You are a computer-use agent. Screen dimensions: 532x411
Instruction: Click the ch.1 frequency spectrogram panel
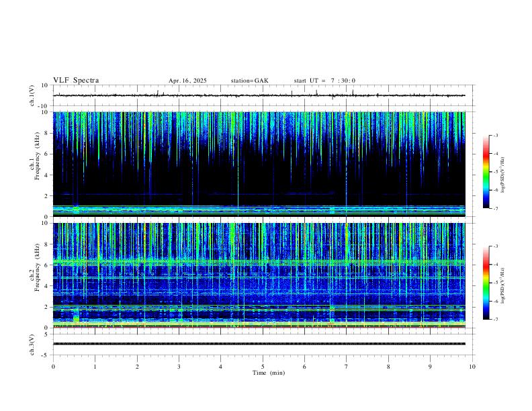click(x=259, y=164)
